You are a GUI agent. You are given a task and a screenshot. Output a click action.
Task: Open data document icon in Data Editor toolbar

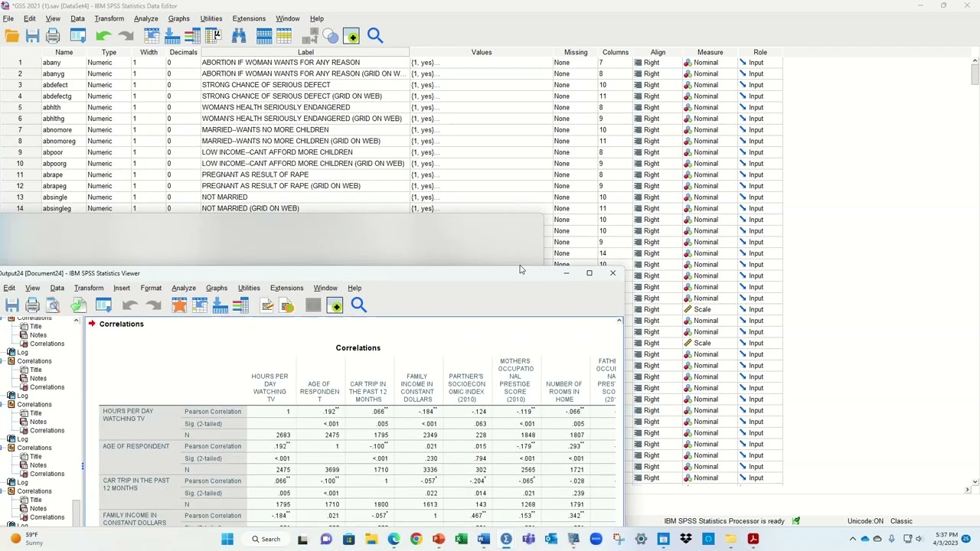point(11,36)
